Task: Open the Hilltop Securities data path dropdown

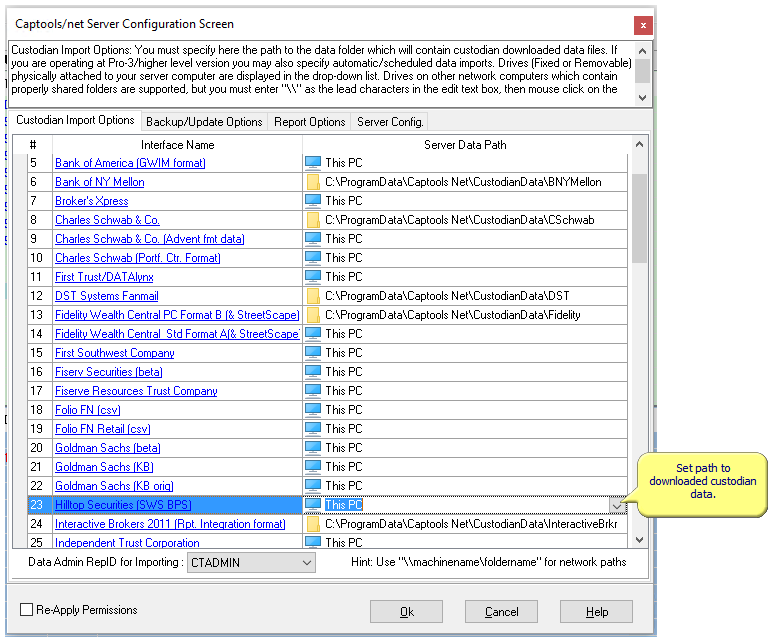Action: (x=617, y=505)
